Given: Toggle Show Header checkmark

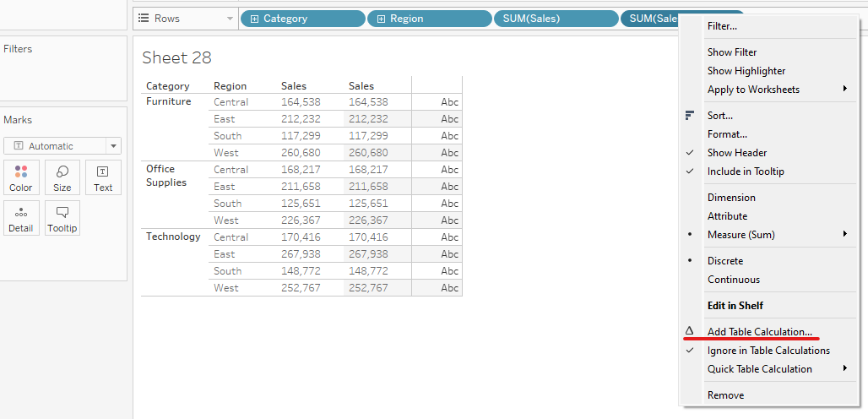Looking at the screenshot, I should 737,153.
